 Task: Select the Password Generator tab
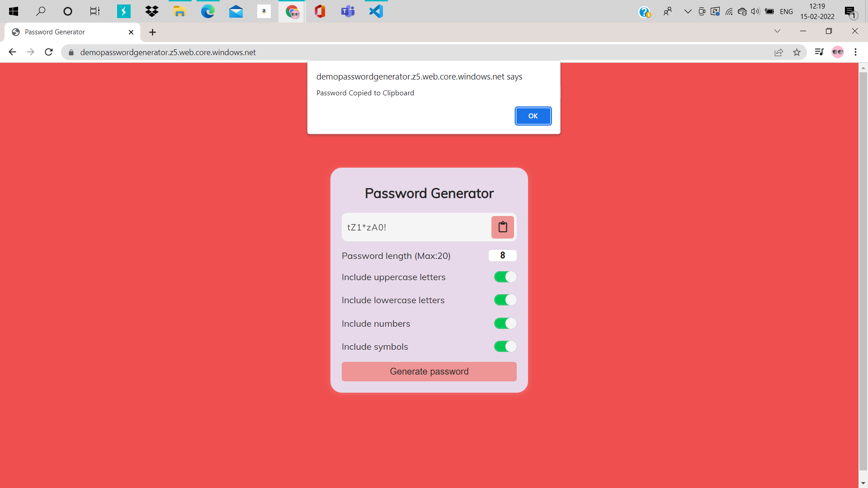[x=68, y=32]
